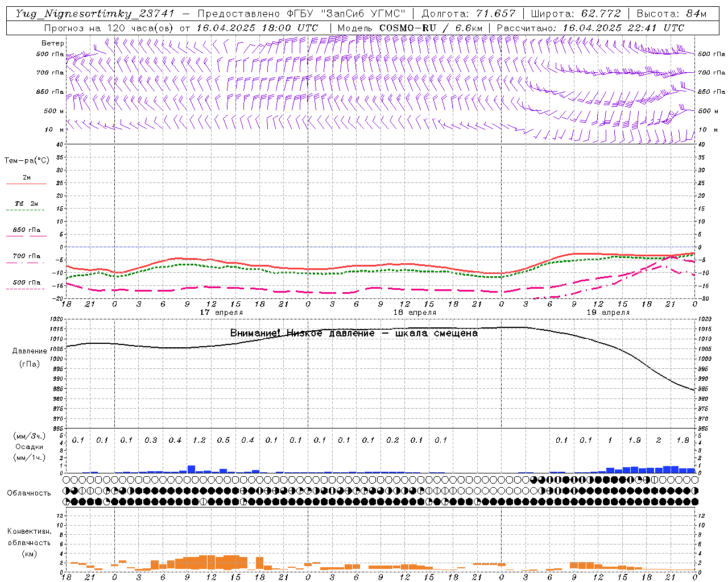Click the (мм/3ч.) unit label
728x582 pixels.
[x=29, y=436]
